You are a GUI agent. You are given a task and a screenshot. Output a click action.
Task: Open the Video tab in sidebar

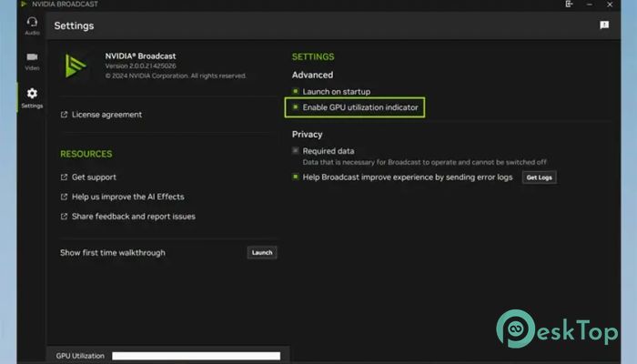(x=32, y=61)
